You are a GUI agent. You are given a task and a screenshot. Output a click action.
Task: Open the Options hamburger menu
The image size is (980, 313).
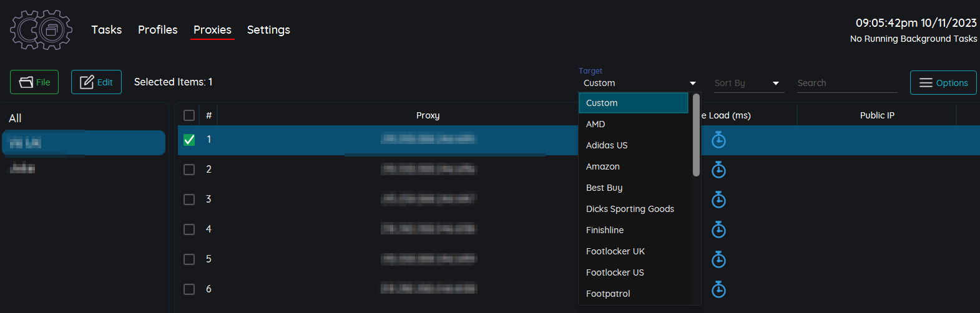click(943, 83)
